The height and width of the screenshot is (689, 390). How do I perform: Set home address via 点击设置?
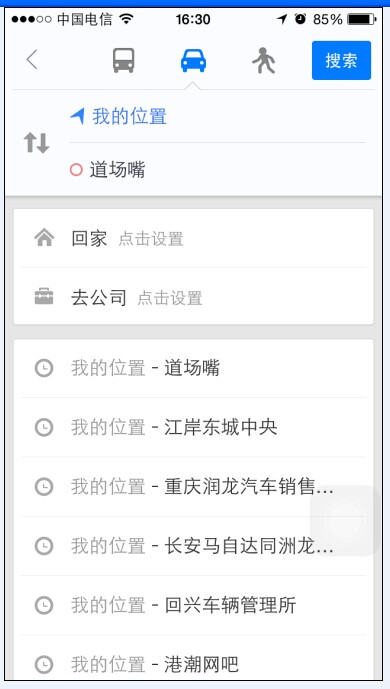[151, 239]
